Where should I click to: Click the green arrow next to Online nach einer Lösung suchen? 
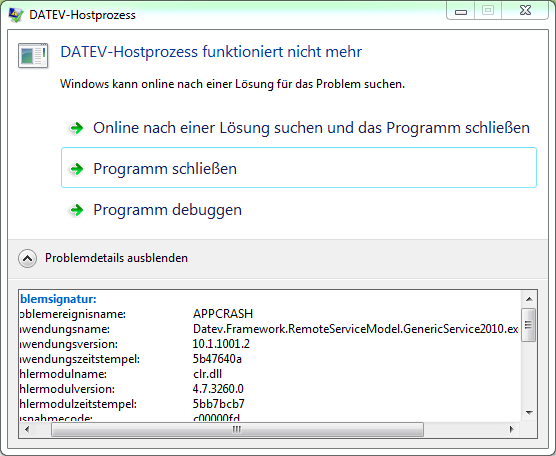[x=77, y=128]
